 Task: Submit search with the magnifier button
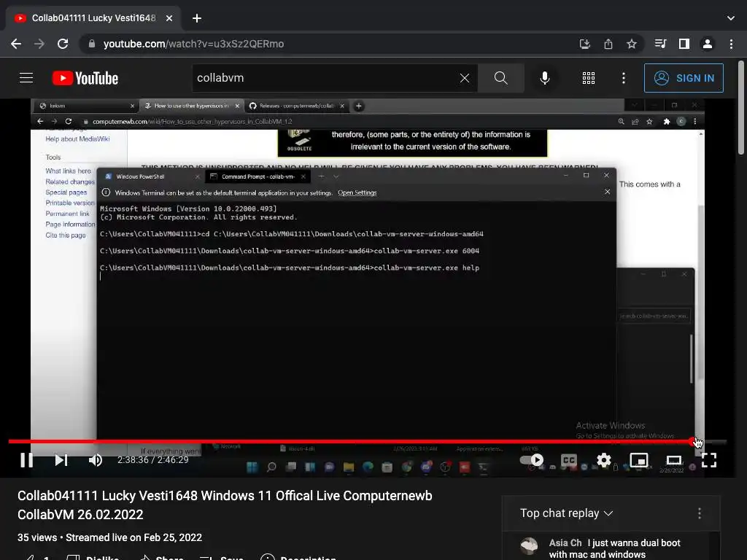tap(500, 77)
